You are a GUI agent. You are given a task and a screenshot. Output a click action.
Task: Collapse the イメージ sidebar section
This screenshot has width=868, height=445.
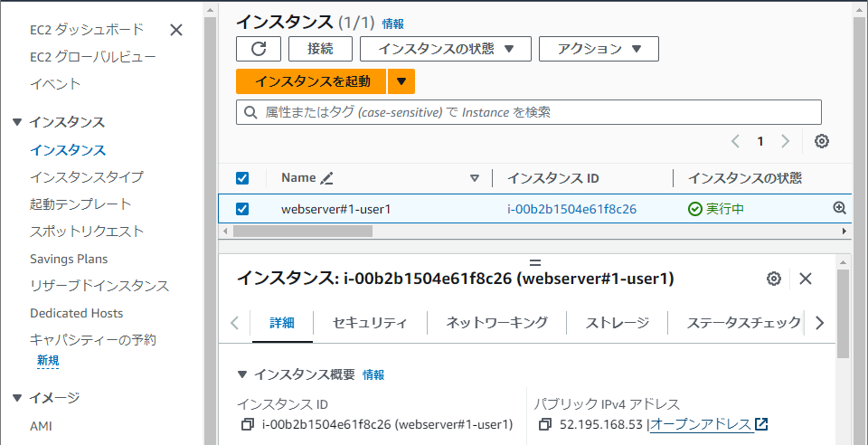(17, 397)
